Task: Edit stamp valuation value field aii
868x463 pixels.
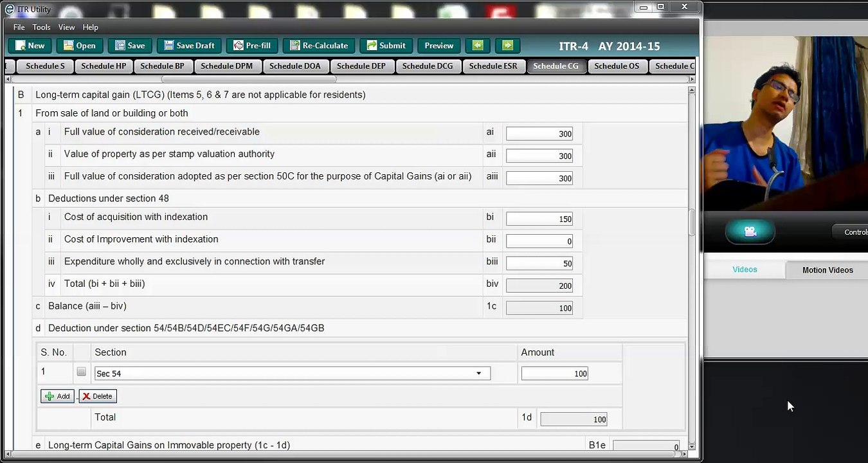Action: pyautogui.click(x=539, y=156)
